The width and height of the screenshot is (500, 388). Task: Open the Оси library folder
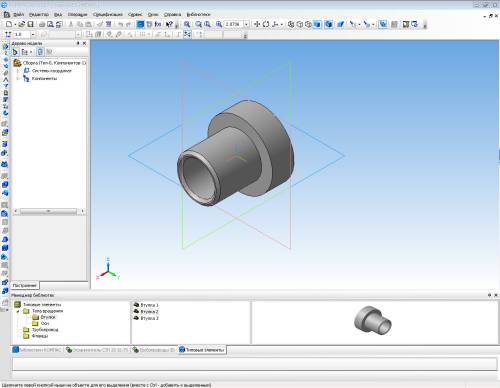[45, 324]
